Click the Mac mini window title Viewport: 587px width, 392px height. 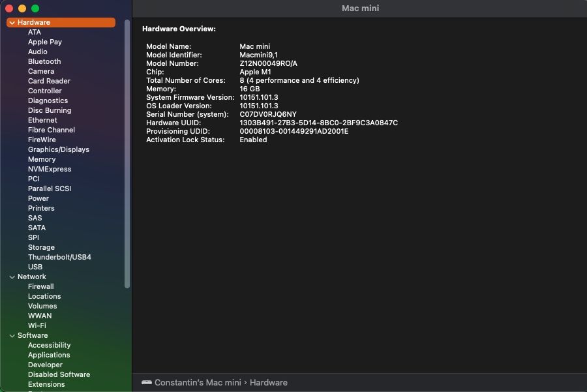[x=360, y=8]
